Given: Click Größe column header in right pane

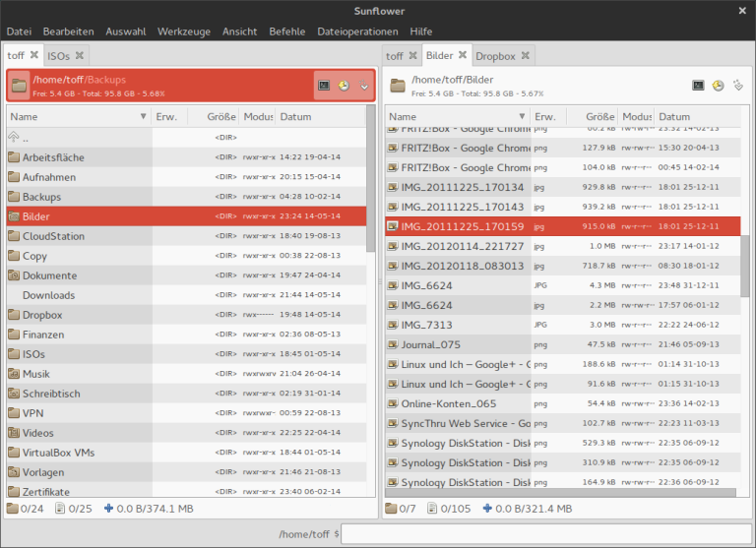Looking at the screenshot, I should pyautogui.click(x=593, y=117).
